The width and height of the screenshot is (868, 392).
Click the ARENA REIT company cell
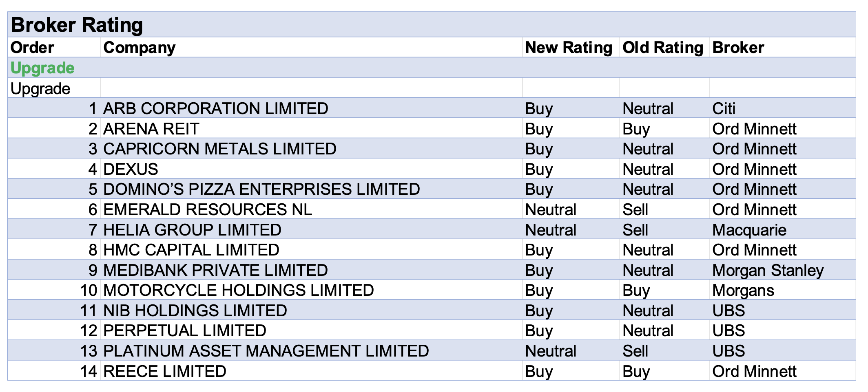click(x=151, y=129)
